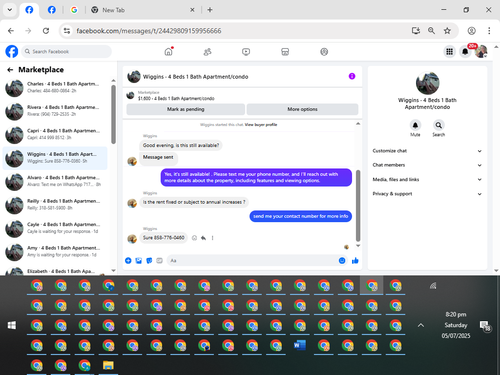Open the notifications bell icon

tap(465, 52)
